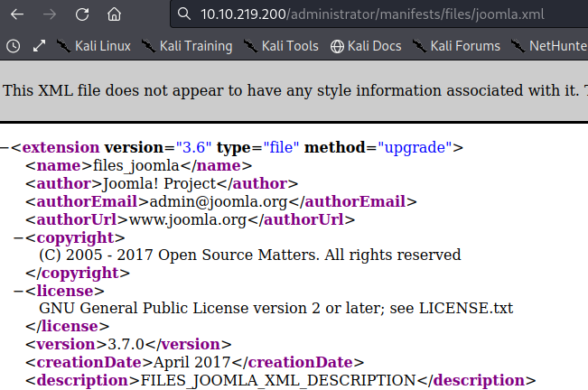Open the NetHunter bookmark
The height and width of the screenshot is (390, 588).
(549, 46)
